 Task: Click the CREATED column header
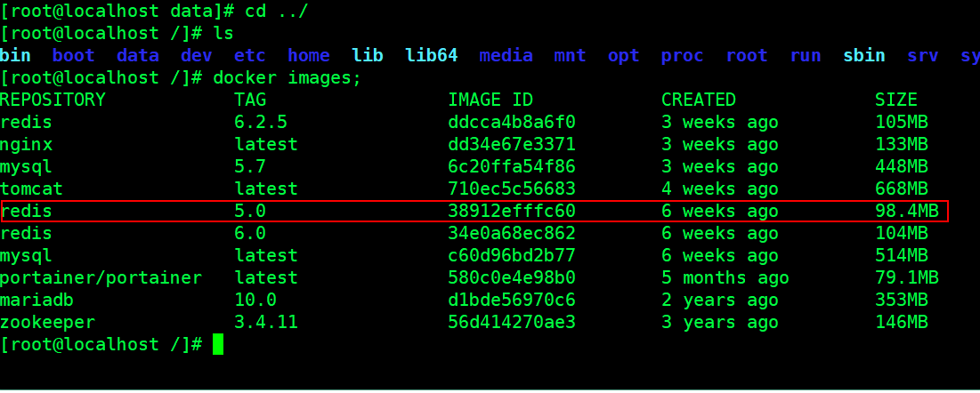(699, 100)
